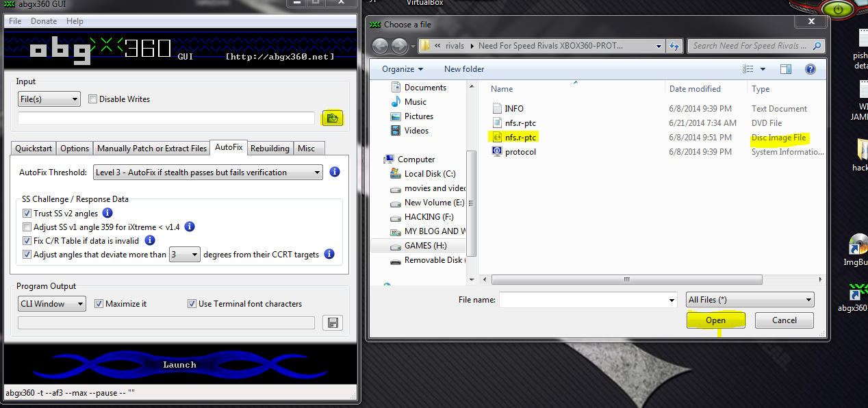
Task: Show info for AutoFix Threshold
Action: [x=335, y=172]
